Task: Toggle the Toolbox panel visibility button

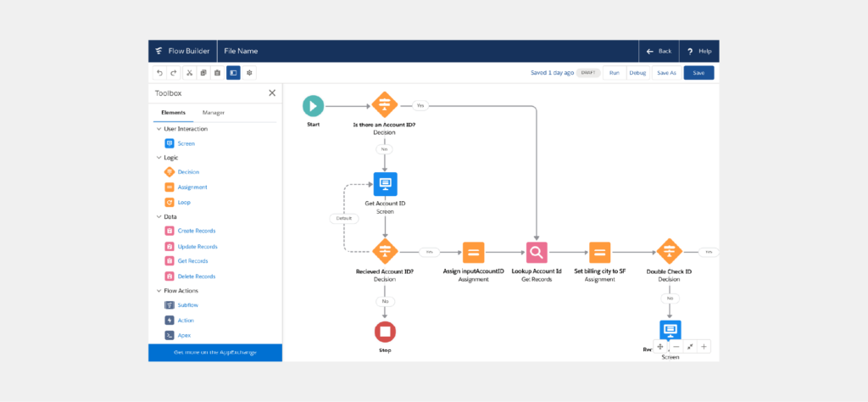Action: (233, 73)
